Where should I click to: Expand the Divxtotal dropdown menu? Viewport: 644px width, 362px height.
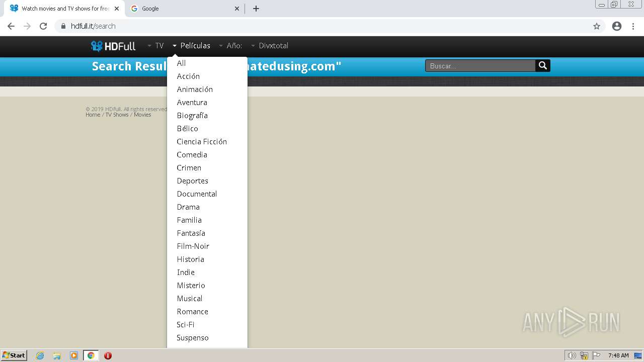(269, 46)
